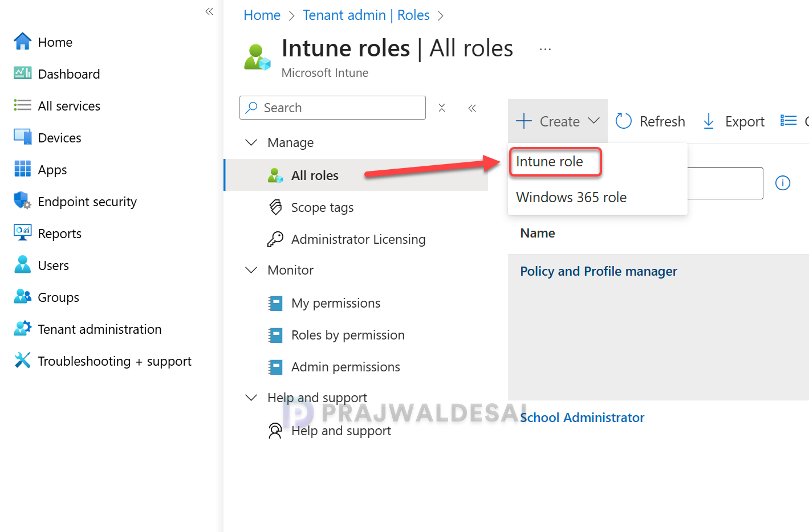Choose Windows 365 role option
The height and width of the screenshot is (532, 809).
[x=571, y=197]
